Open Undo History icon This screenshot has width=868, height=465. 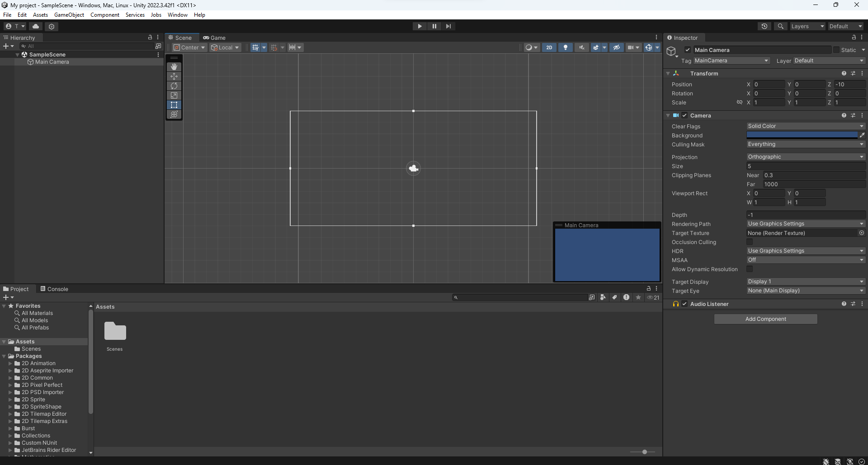764,26
